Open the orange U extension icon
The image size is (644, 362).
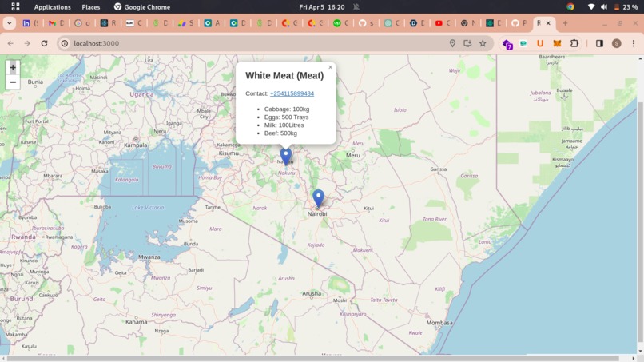(540, 43)
